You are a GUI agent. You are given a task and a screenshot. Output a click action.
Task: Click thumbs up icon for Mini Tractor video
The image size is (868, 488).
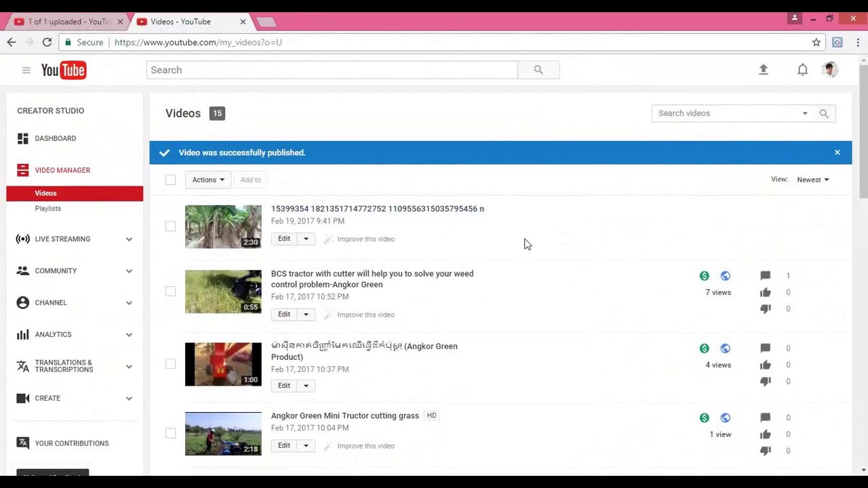[x=766, y=434]
